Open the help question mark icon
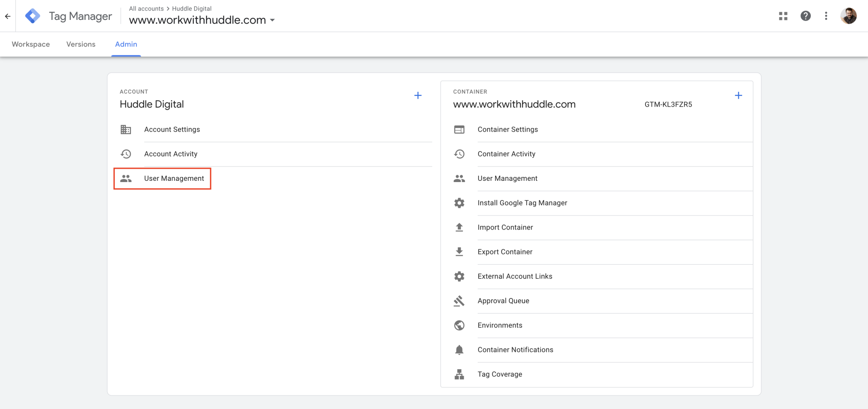 coord(805,16)
